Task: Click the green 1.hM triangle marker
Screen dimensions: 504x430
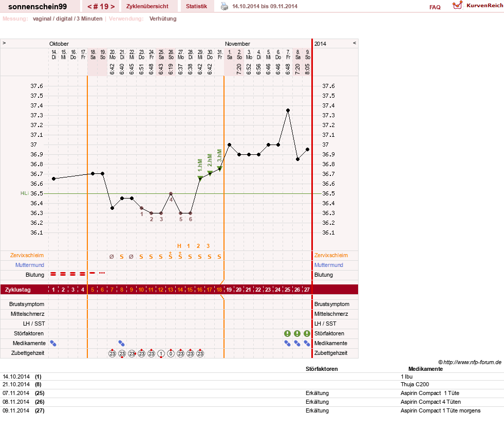Action: pyautogui.click(x=200, y=178)
